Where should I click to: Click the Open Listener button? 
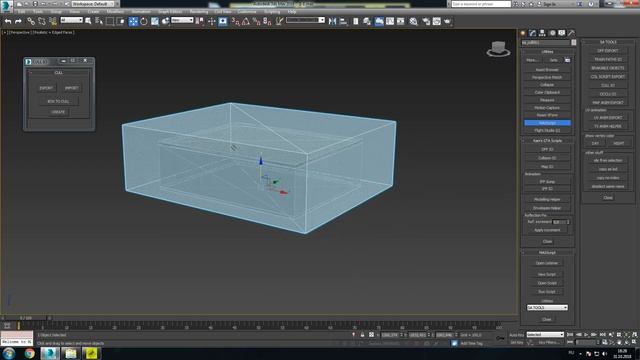click(x=547, y=263)
